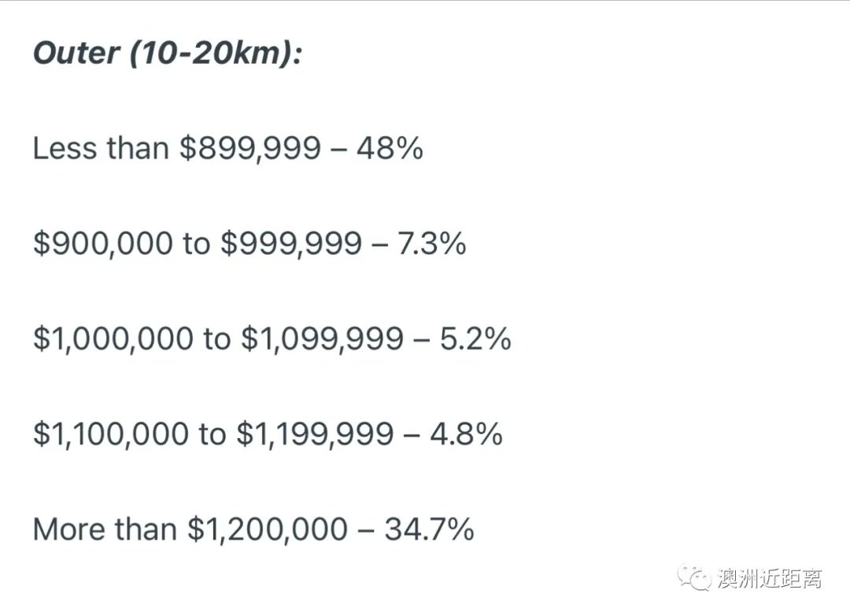Select the $899,999 price figure
The height and width of the screenshot is (616, 850).
tap(250, 149)
